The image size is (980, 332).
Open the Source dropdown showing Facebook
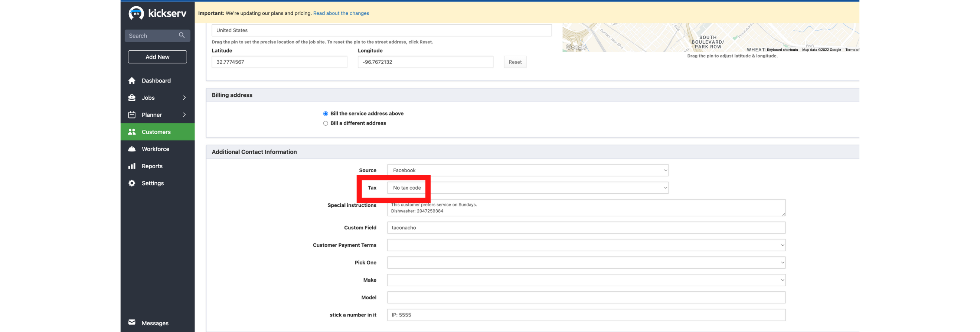pyautogui.click(x=527, y=170)
